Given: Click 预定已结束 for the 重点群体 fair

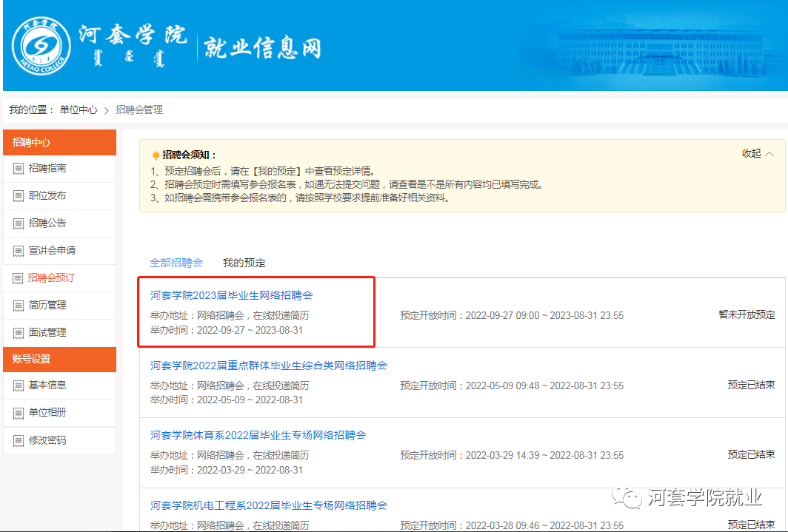Looking at the screenshot, I should click(751, 385).
